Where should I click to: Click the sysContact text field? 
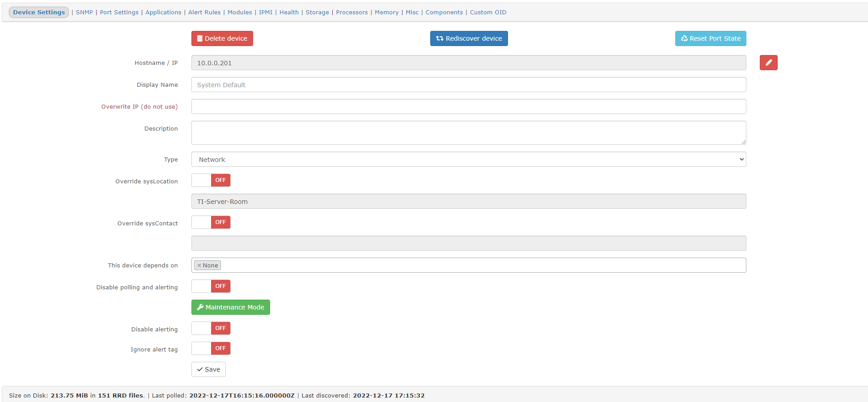pyautogui.click(x=469, y=243)
